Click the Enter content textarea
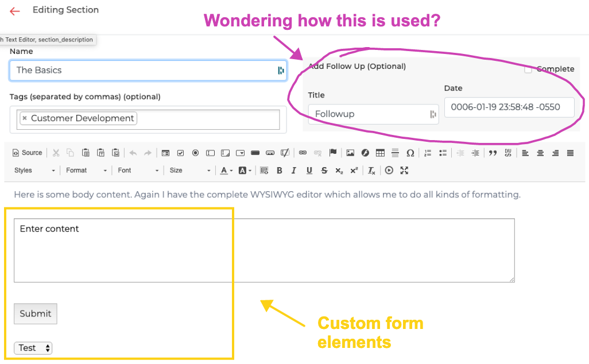The image size is (589, 364). (264, 250)
